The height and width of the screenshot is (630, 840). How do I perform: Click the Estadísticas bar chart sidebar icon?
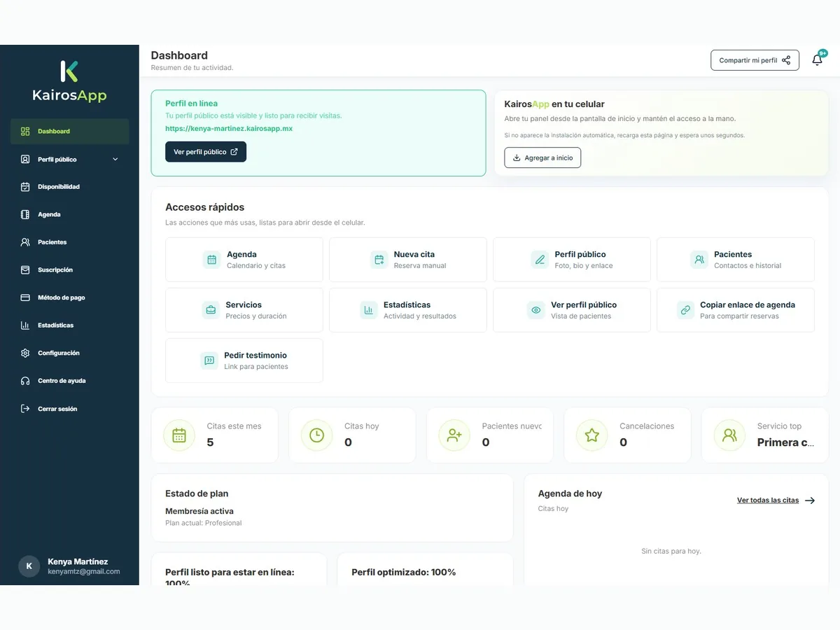point(25,325)
